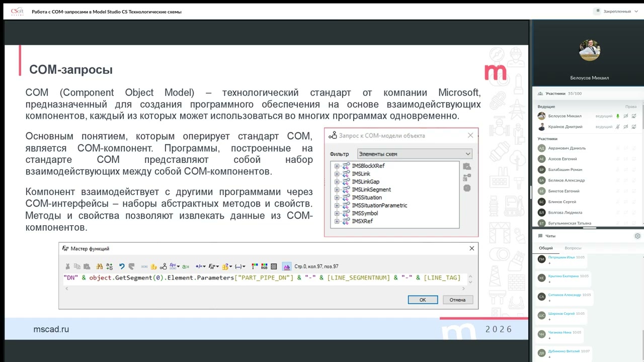644x362 pixels.
Task: Click the Find binoculars icon in Мастер функций
Action: [x=99, y=266]
